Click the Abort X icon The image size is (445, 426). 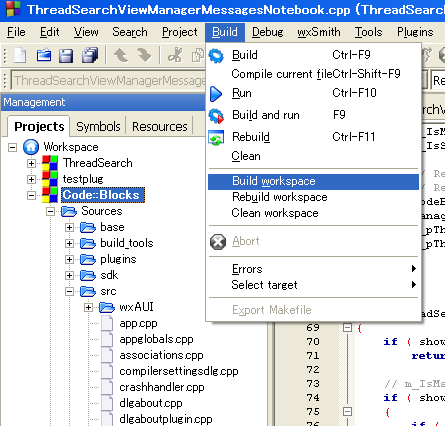(218, 242)
